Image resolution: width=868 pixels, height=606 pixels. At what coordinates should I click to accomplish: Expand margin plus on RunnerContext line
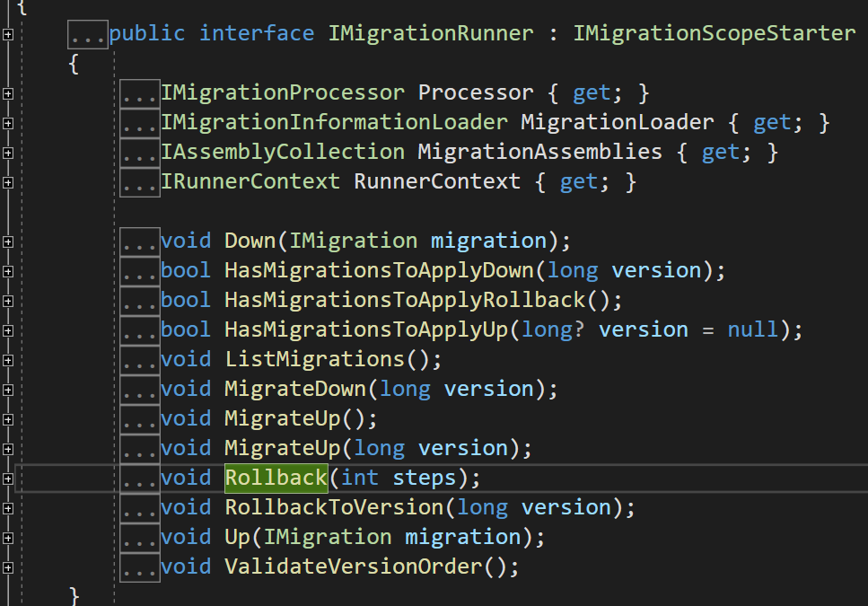point(8,182)
